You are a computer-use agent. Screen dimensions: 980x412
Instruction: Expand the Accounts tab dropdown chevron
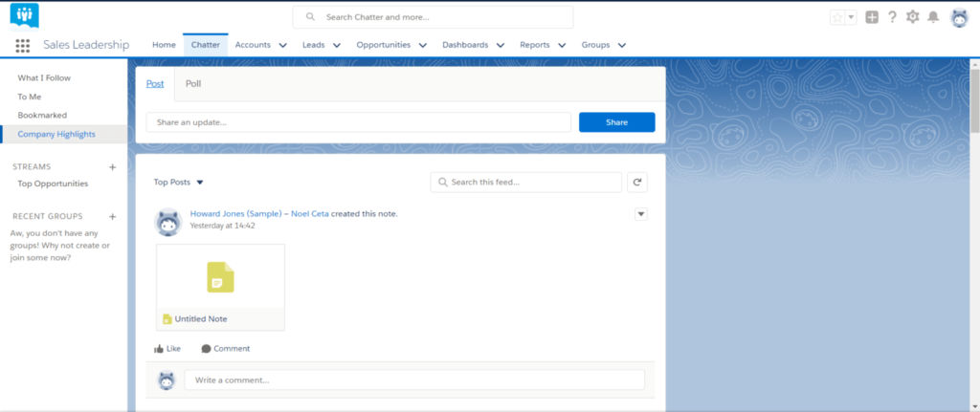282,45
